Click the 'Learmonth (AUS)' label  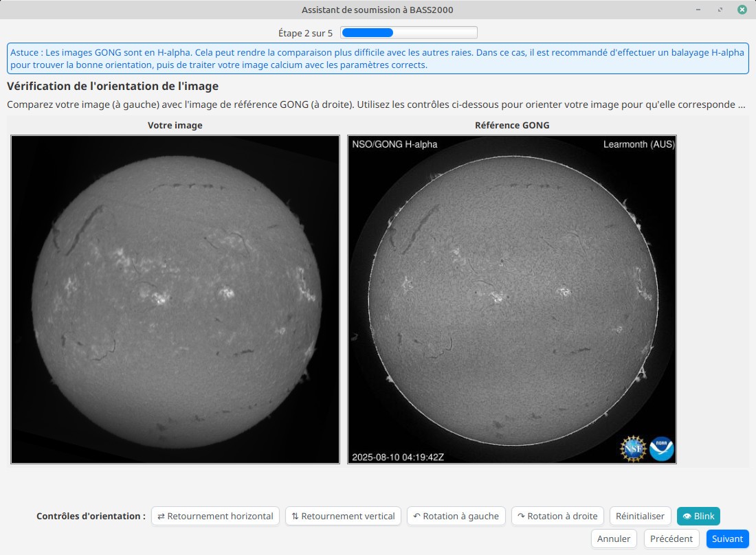[x=639, y=144]
